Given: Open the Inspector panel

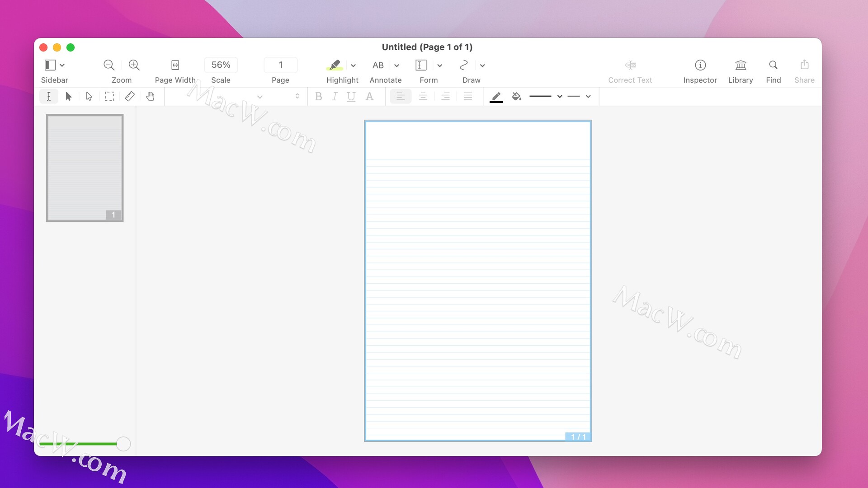Looking at the screenshot, I should [x=700, y=65].
